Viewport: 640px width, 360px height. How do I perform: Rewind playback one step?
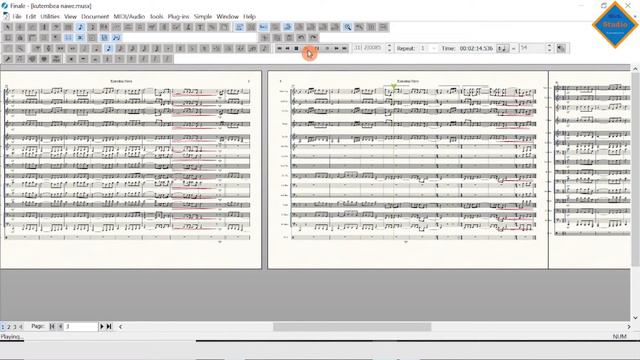287,48
